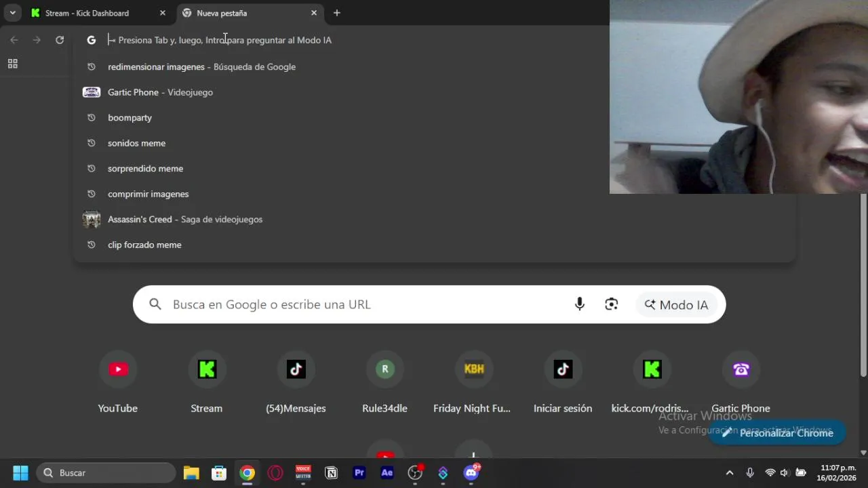Click the battery tray icon
Image resolution: width=868 pixels, height=488 pixels.
point(801,472)
